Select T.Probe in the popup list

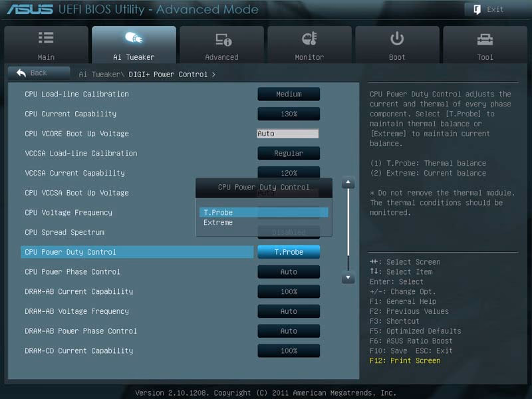click(x=263, y=212)
